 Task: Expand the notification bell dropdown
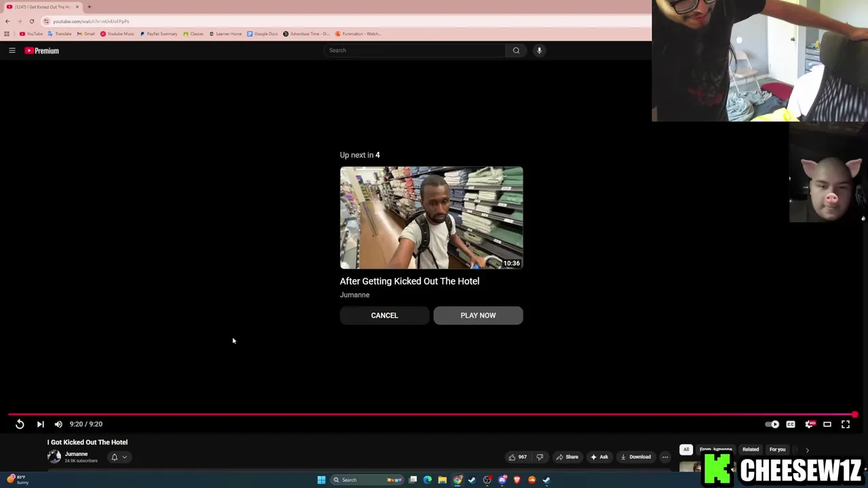coord(119,457)
